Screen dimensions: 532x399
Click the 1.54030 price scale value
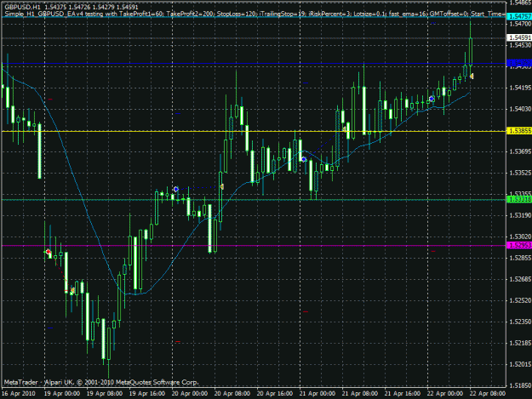pos(520,109)
